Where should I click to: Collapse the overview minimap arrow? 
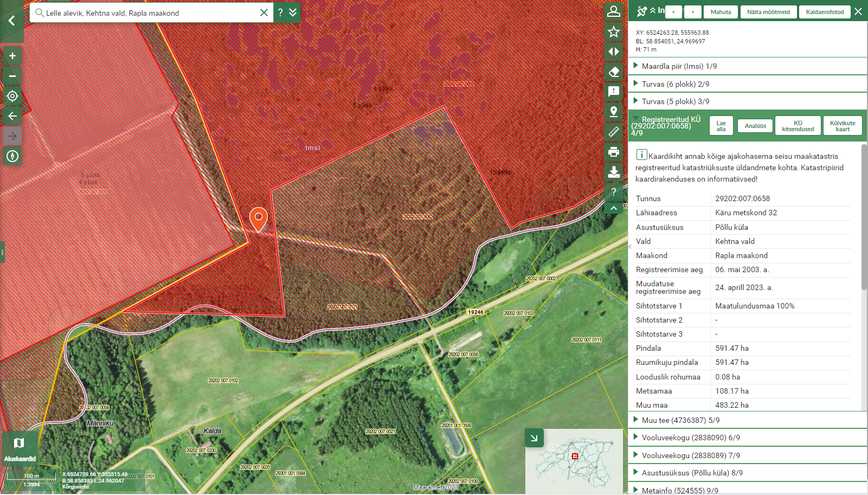(x=534, y=438)
